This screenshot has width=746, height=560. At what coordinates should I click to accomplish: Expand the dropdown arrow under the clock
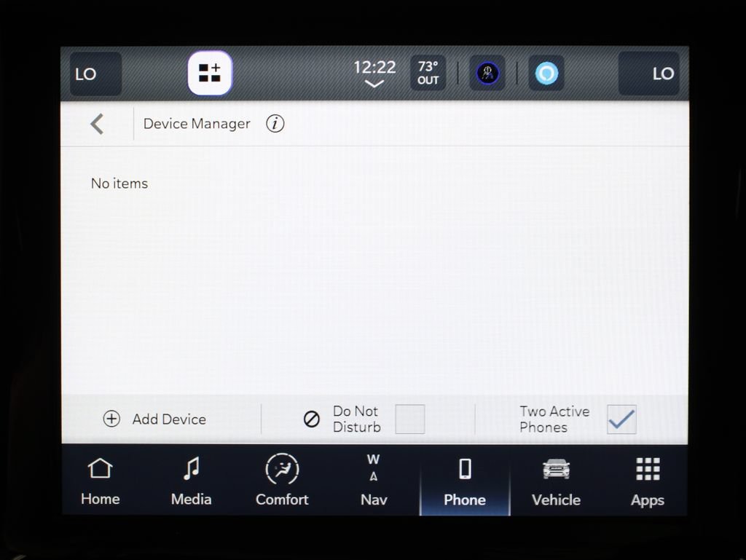pyautogui.click(x=374, y=84)
